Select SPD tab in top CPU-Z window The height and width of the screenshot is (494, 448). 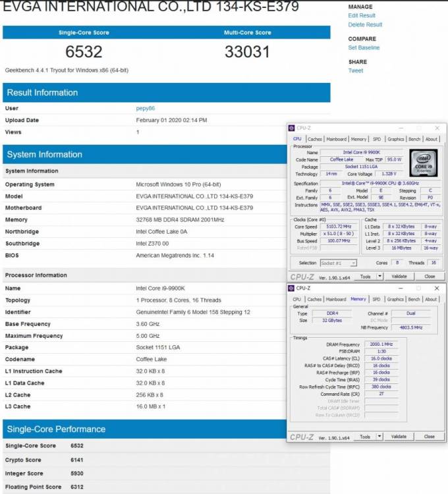(x=376, y=139)
